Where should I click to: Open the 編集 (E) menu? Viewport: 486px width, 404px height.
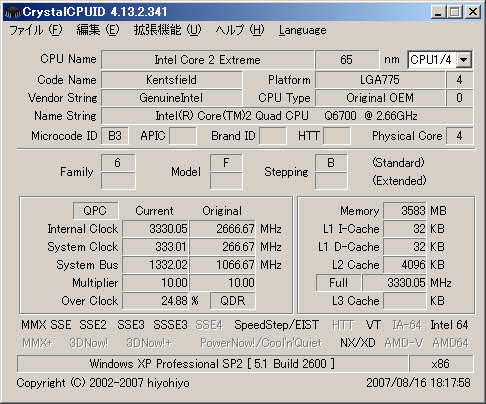pyautogui.click(x=97, y=30)
